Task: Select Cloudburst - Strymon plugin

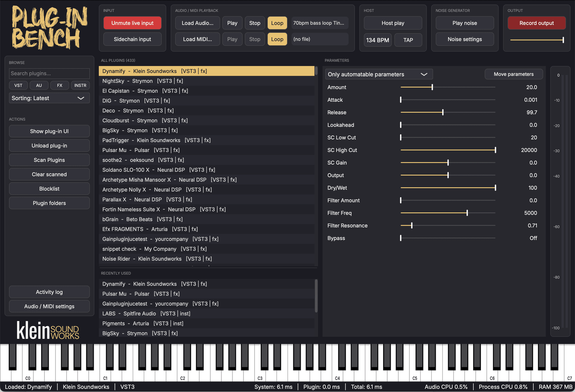Action: click(207, 120)
